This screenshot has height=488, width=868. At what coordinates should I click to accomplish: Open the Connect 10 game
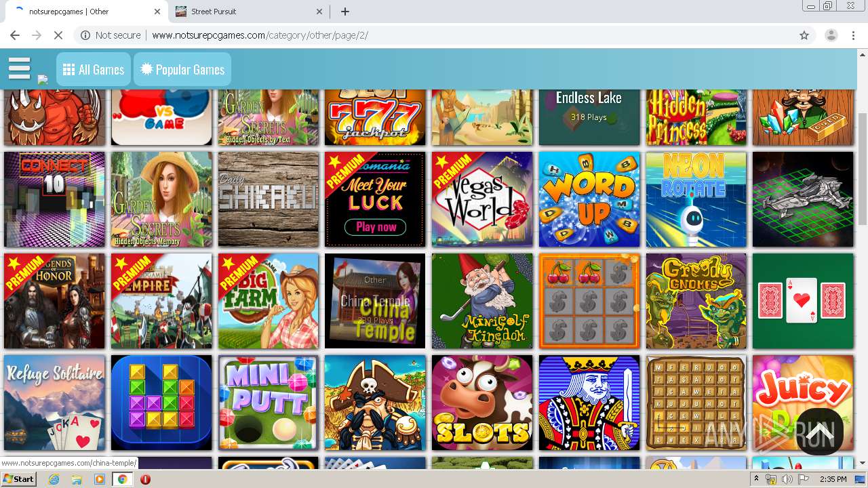54,199
